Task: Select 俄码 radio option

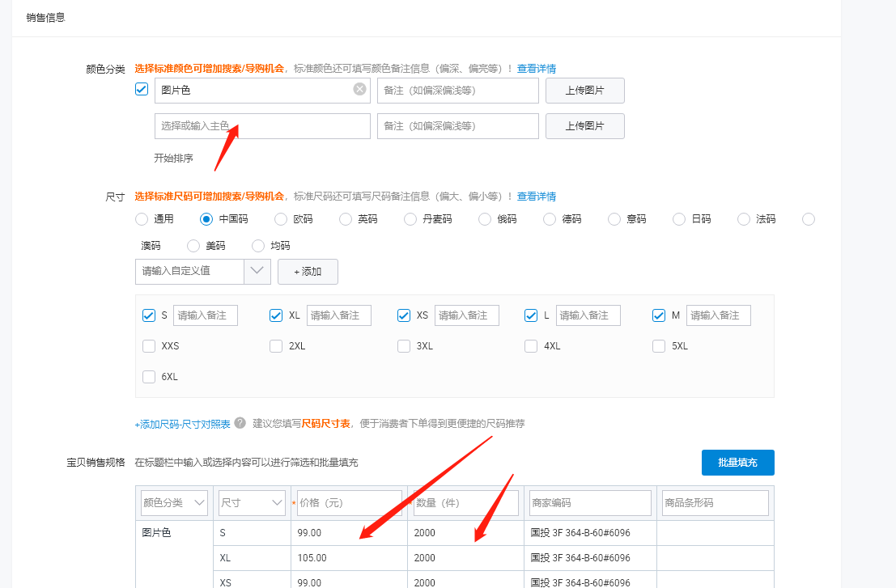Action: click(485, 219)
